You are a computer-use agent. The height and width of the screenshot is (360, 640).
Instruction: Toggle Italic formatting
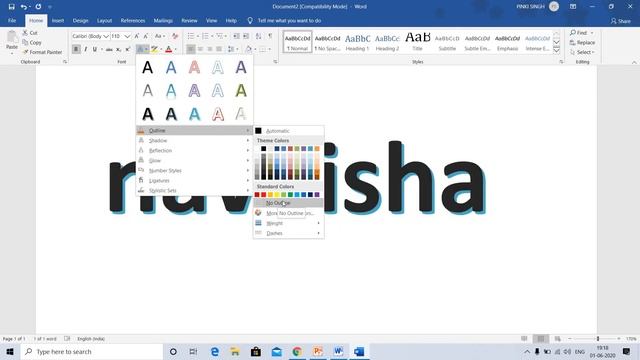[x=85, y=49]
